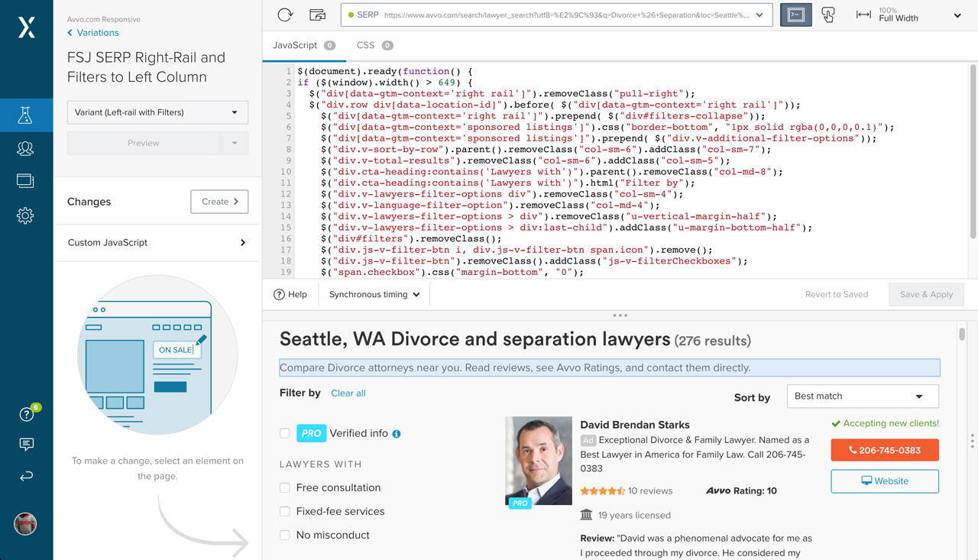Click the Avvo Rating: 10 text
The height and width of the screenshot is (560, 978).
pyautogui.click(x=742, y=491)
